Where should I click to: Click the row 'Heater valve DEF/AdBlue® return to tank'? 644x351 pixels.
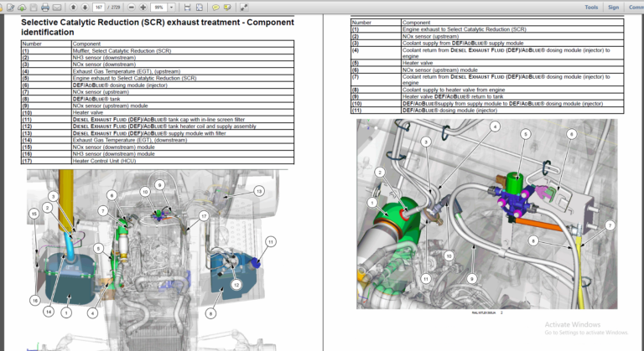(x=487, y=96)
